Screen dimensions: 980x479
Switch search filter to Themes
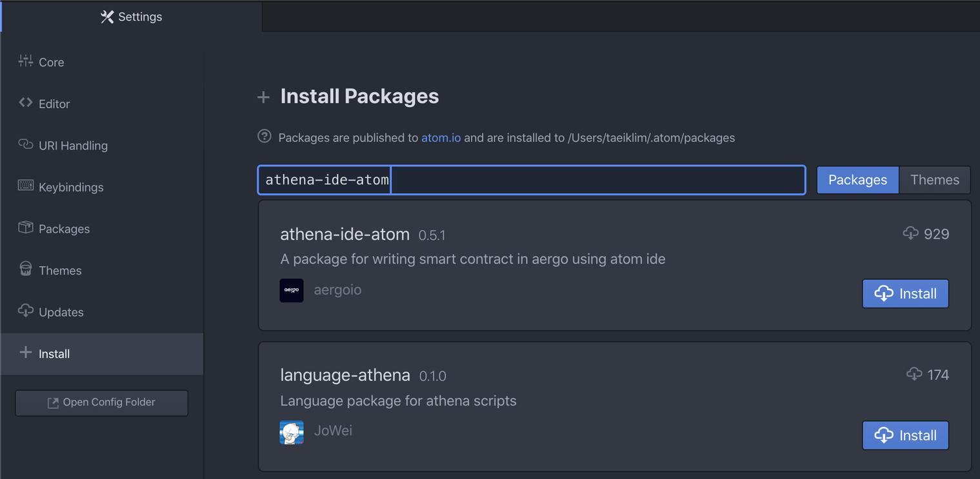[x=934, y=180]
